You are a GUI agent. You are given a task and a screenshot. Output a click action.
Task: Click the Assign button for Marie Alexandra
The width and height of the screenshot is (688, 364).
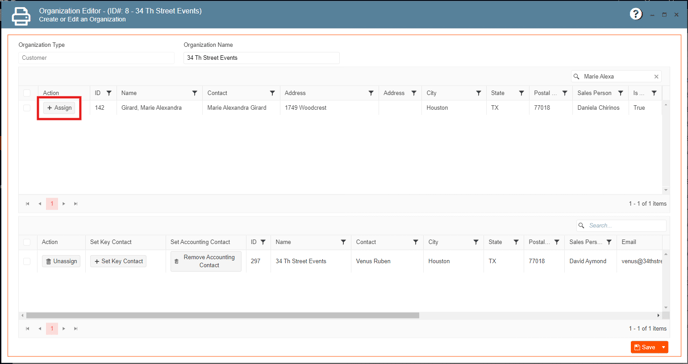point(59,108)
